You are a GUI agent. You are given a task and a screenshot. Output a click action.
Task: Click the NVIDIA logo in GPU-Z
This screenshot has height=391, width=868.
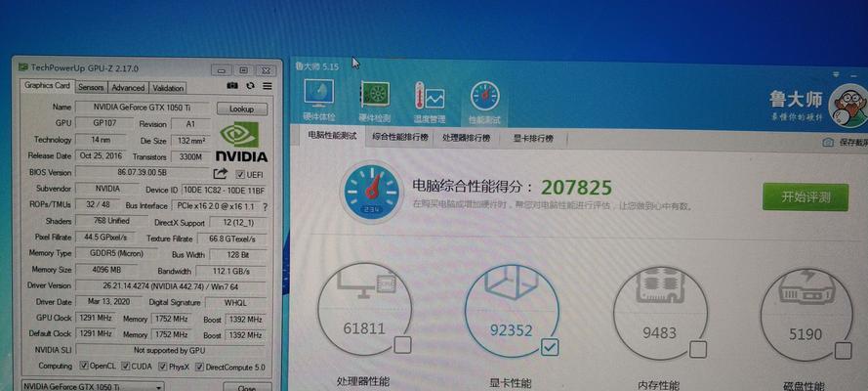(x=241, y=143)
